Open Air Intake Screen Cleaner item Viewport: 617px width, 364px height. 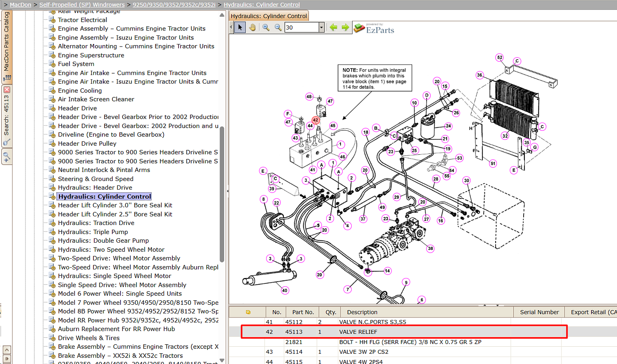click(96, 99)
